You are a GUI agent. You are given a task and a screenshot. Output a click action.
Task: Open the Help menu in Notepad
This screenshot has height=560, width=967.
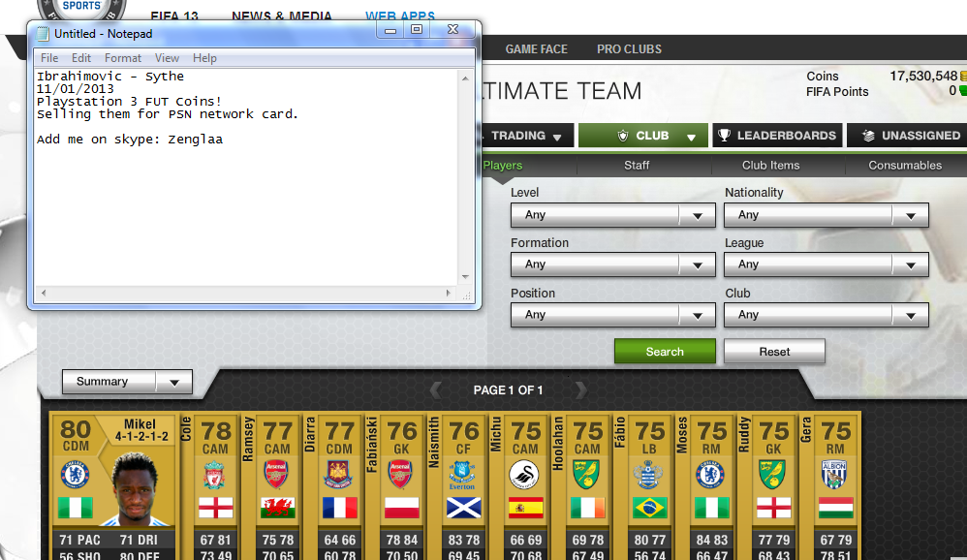click(x=204, y=58)
